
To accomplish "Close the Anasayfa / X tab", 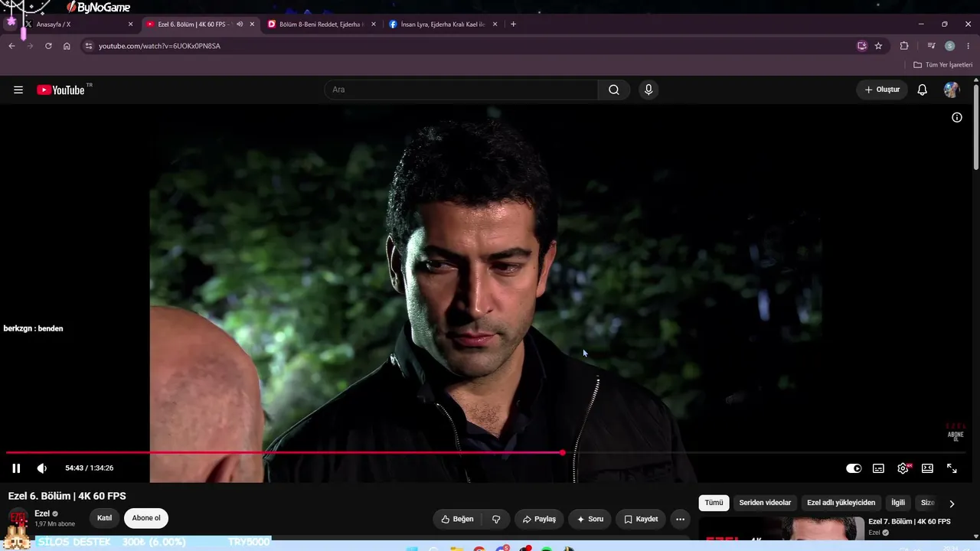I will pyautogui.click(x=130, y=24).
